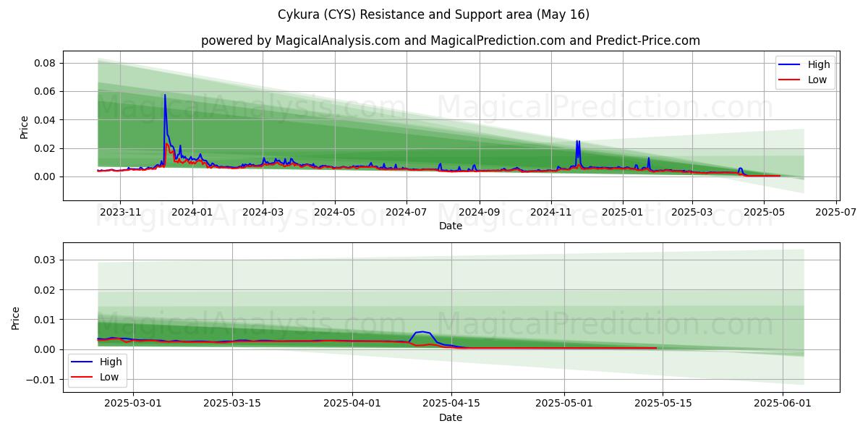Click the 2025-04-15 x-axis label in bottom chart
The image size is (868, 434).
pyautogui.click(x=451, y=404)
